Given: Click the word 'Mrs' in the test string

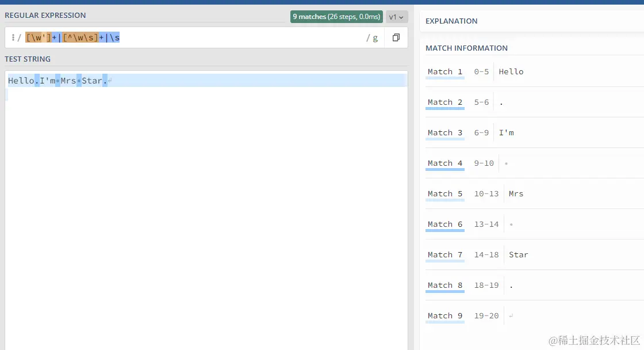Looking at the screenshot, I should click(68, 81).
